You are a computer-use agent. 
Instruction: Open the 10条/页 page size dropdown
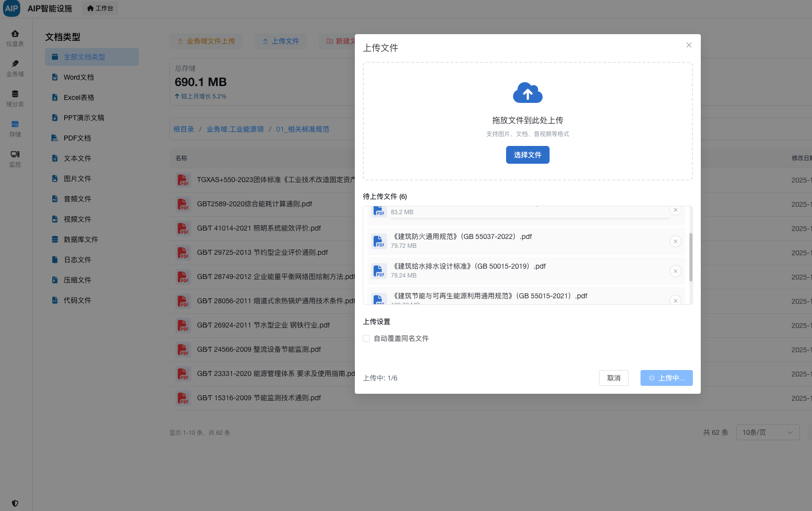tap(767, 432)
